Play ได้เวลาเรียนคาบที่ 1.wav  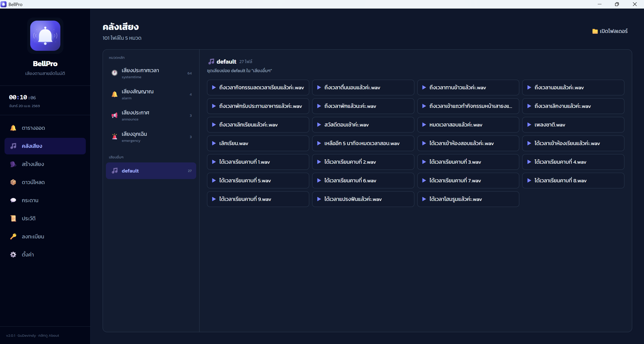click(258, 162)
